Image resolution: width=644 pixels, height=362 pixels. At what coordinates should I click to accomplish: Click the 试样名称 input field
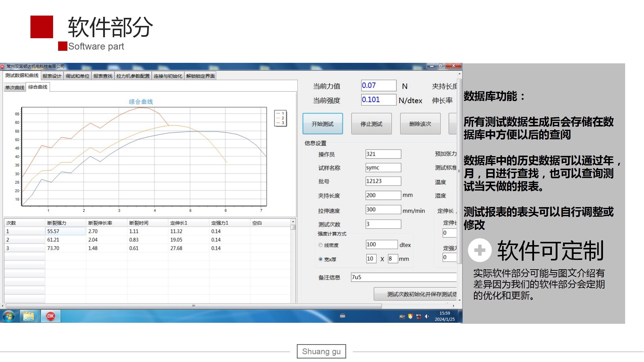point(383,168)
